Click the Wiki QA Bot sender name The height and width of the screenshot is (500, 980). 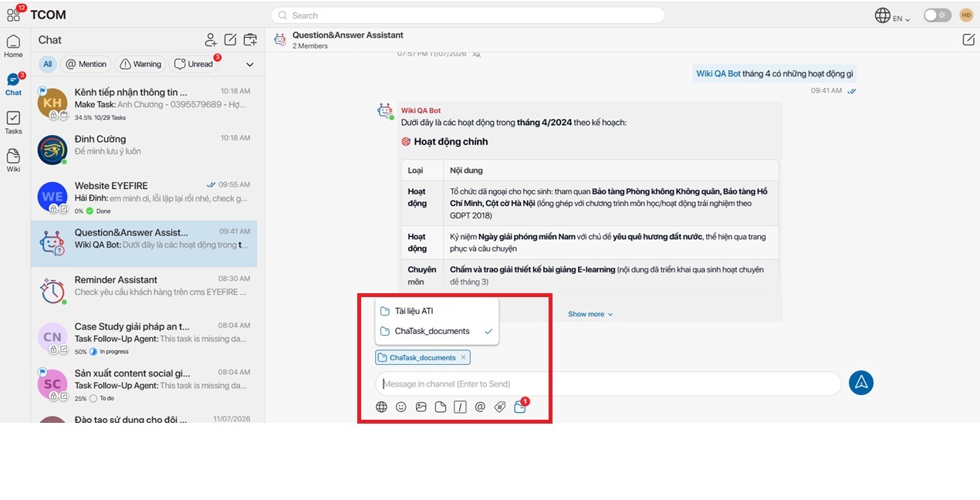coord(421,110)
